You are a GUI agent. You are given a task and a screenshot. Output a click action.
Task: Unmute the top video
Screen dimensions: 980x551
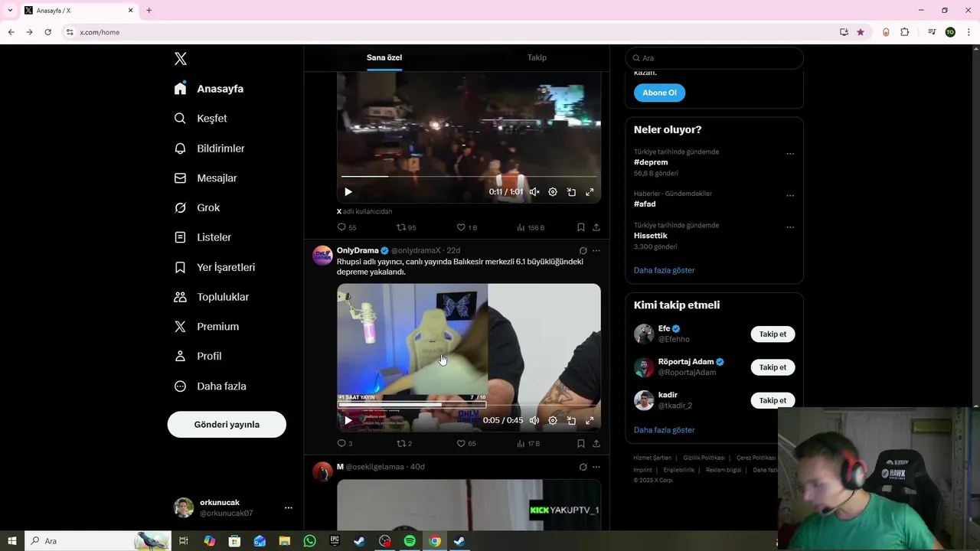tap(534, 192)
